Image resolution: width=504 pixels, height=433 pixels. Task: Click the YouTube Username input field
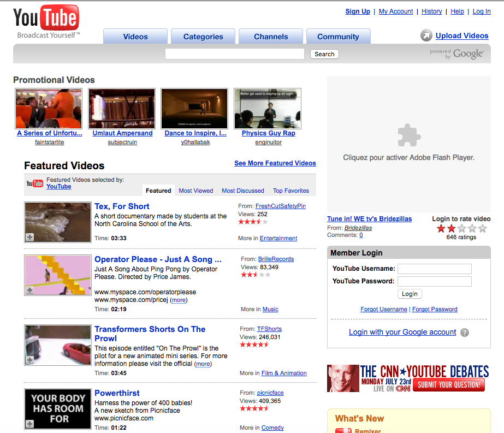pos(434,269)
